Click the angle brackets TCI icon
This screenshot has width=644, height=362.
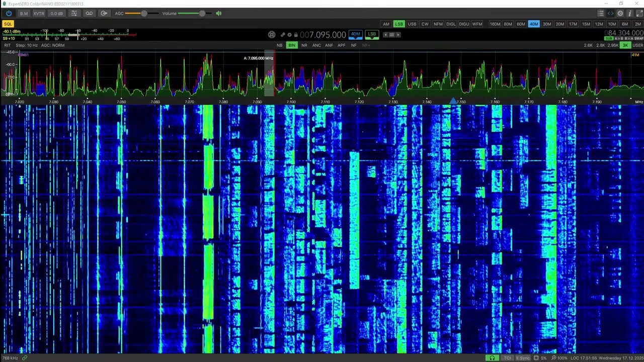click(610, 14)
